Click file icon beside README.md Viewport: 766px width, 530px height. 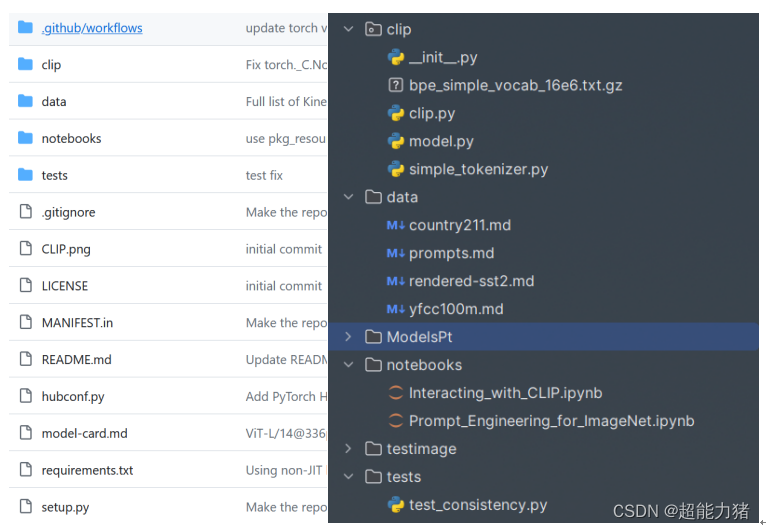[x=25, y=359]
